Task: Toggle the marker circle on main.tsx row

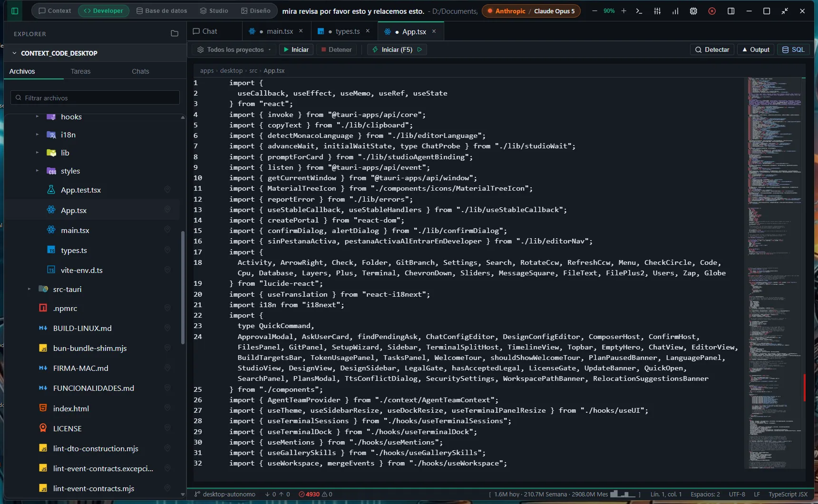Action: [x=167, y=230]
